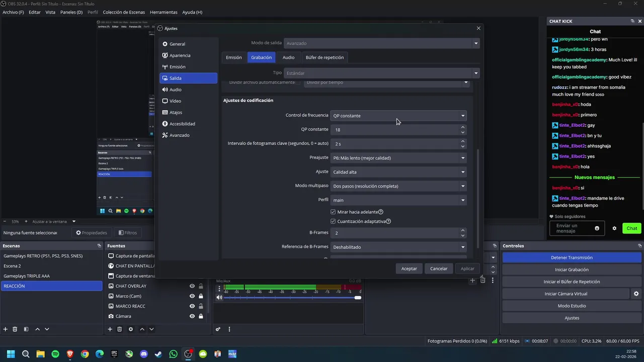Open chat settings gear in Chat Kick
The image size is (644, 362).
coord(614,228)
